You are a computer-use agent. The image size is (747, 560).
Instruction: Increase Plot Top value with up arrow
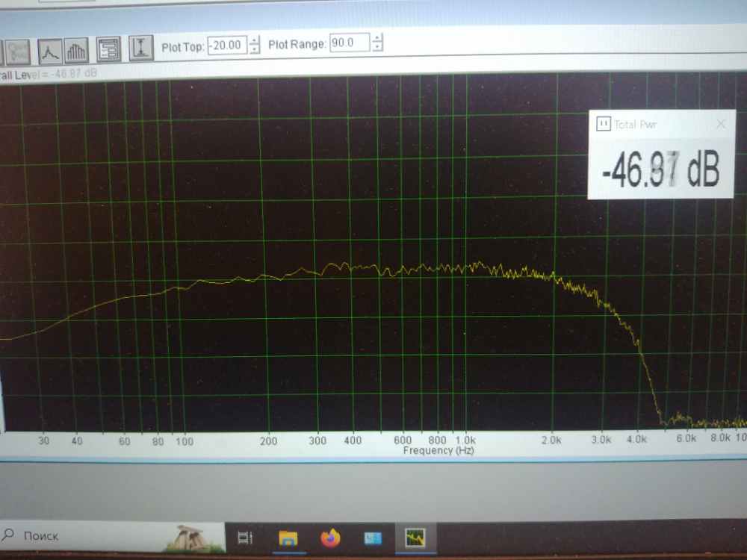(x=255, y=40)
